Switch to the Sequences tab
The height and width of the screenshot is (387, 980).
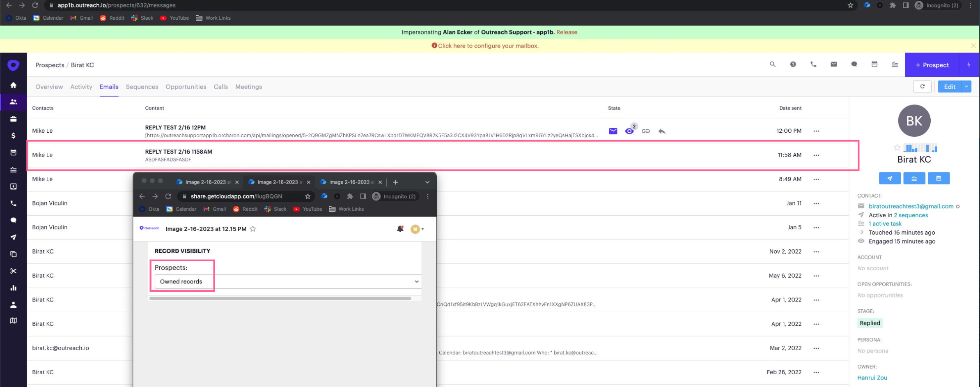(142, 87)
